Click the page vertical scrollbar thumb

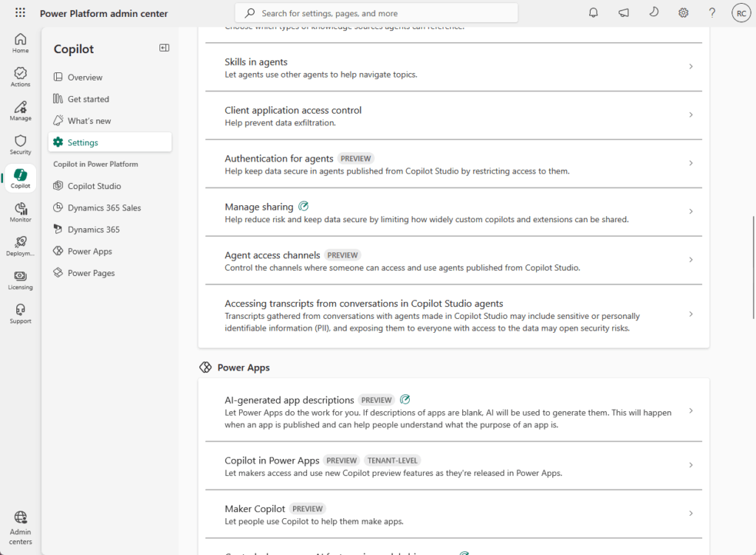coord(753,267)
